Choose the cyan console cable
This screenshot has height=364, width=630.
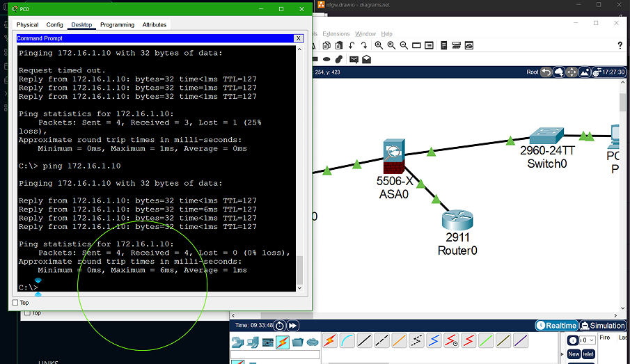pyautogui.click(x=347, y=341)
